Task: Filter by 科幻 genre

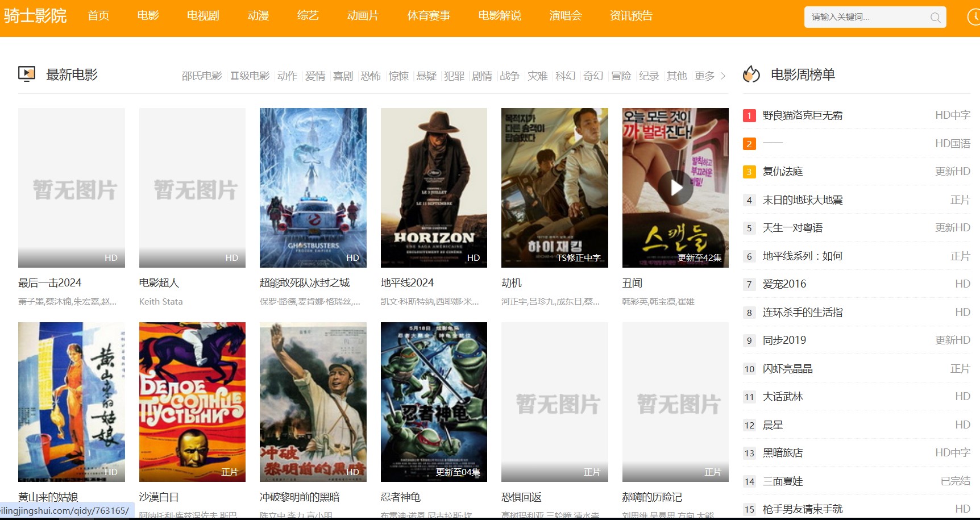Action: click(566, 76)
